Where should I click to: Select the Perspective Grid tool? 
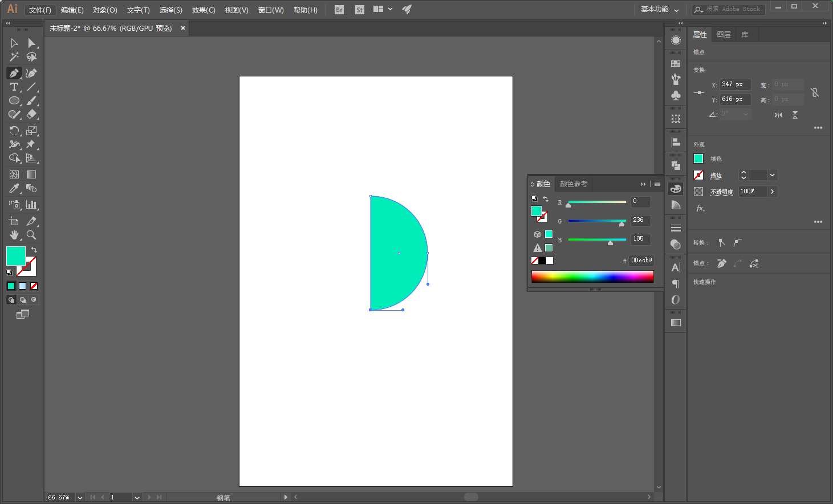pyautogui.click(x=31, y=158)
